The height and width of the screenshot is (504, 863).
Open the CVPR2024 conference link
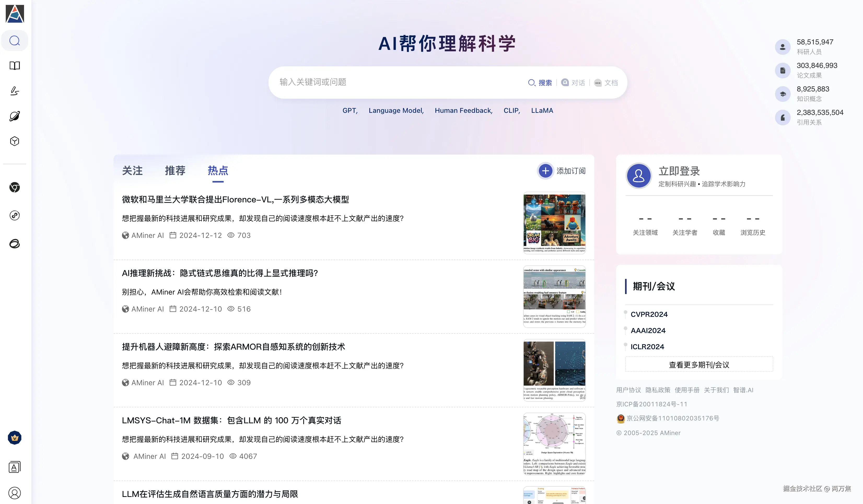[x=649, y=314]
